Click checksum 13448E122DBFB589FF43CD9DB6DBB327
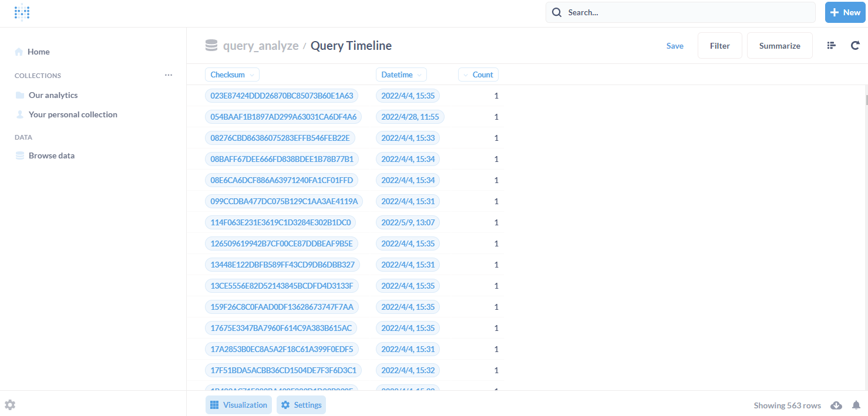868x416 pixels. click(282, 265)
